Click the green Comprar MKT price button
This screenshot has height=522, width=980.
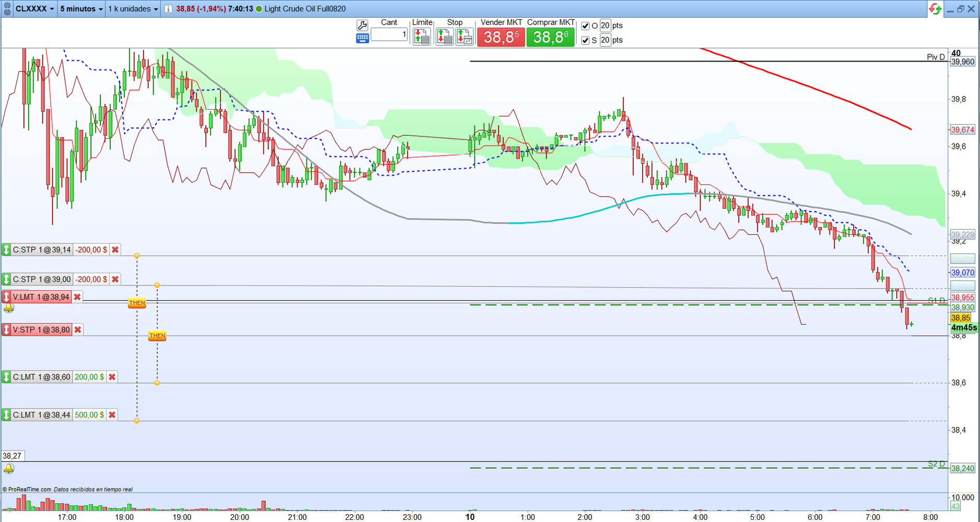551,37
